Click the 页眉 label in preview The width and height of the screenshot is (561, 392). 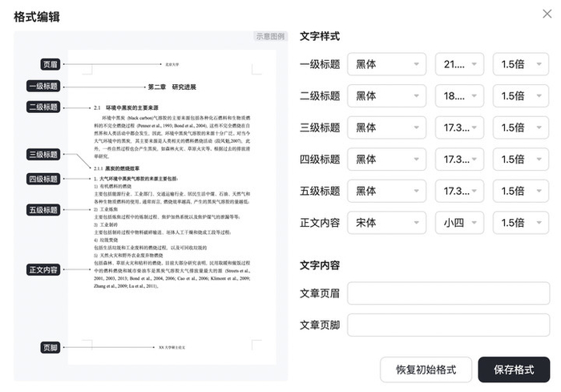click(50, 64)
